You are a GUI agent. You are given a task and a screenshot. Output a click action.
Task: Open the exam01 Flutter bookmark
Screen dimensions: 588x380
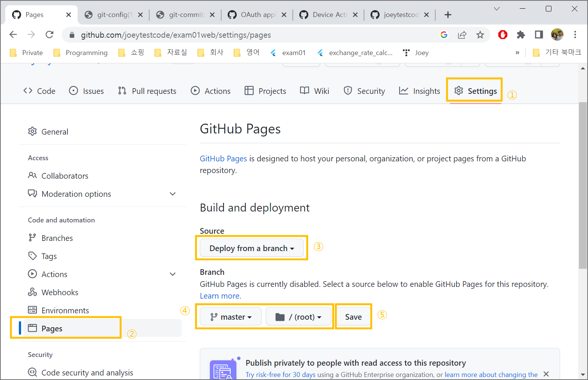coord(288,53)
